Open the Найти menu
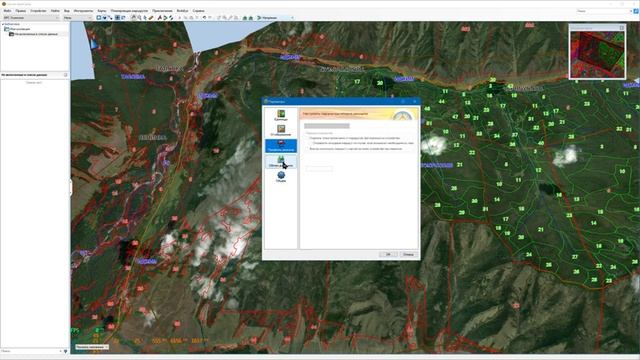 pyautogui.click(x=55, y=11)
